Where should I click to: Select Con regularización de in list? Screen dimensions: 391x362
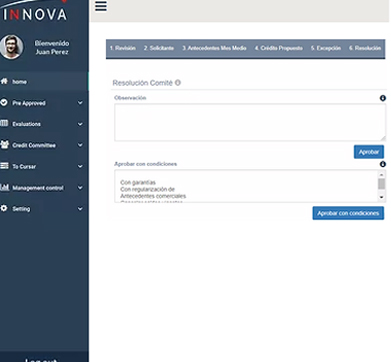click(x=147, y=189)
